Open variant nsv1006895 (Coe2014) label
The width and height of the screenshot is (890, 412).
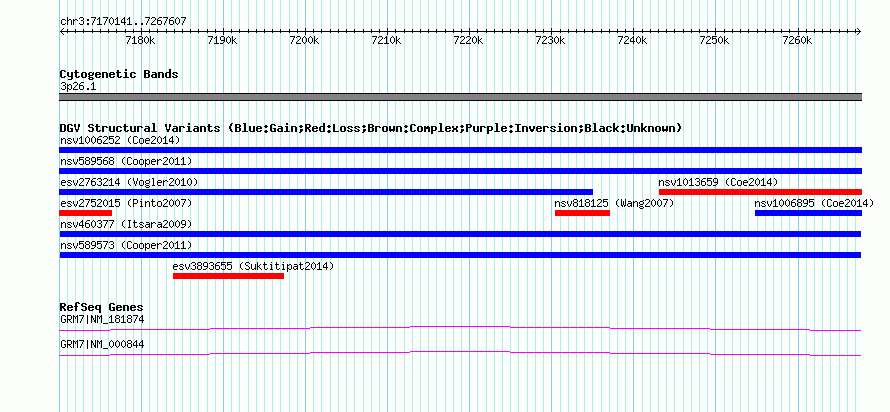tap(814, 203)
